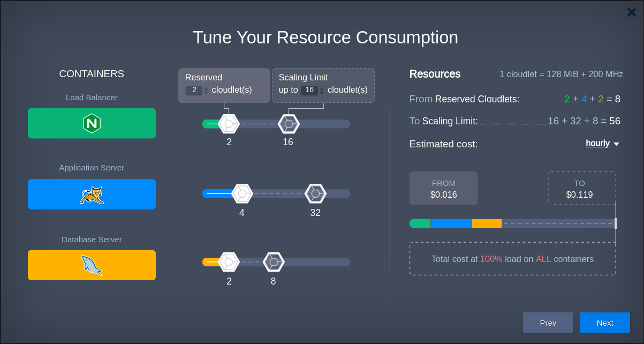Click the FROM $0.016 cost box
644x344 pixels.
(x=443, y=189)
